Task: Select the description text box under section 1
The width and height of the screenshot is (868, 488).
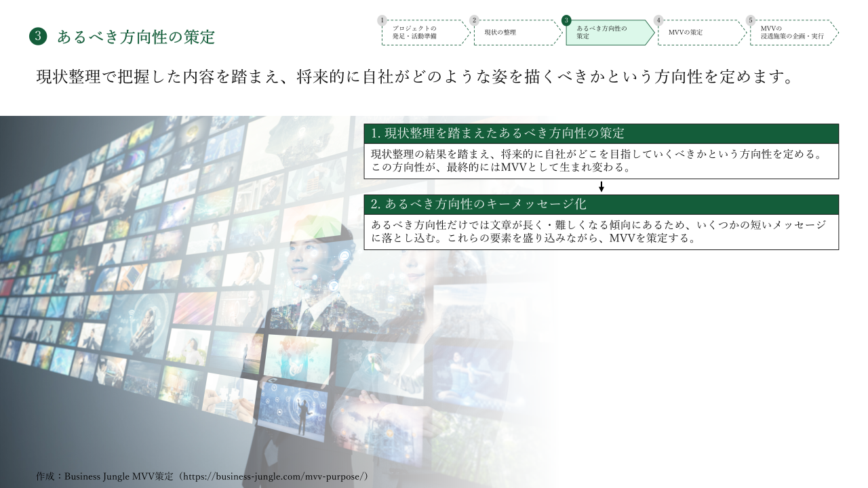Action: (x=601, y=161)
